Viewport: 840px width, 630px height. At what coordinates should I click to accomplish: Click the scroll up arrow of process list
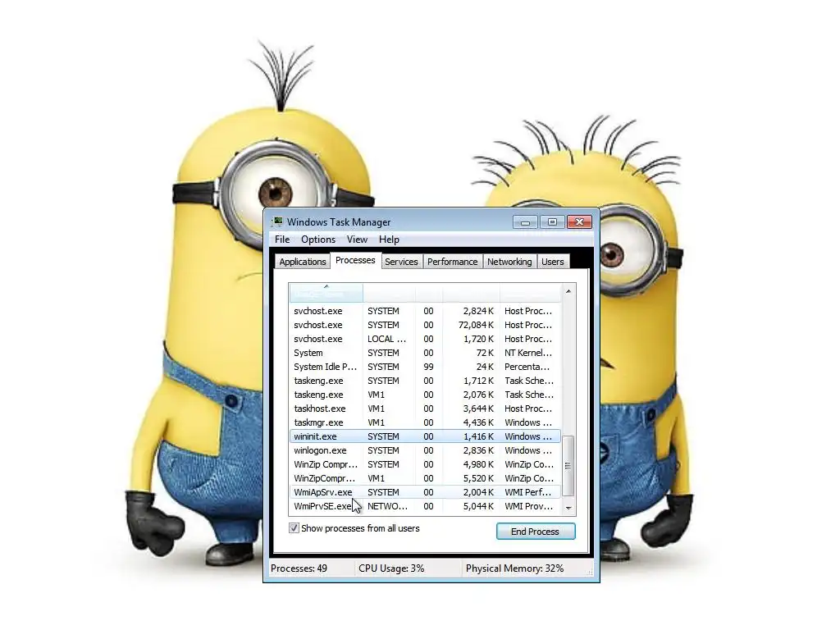click(568, 291)
